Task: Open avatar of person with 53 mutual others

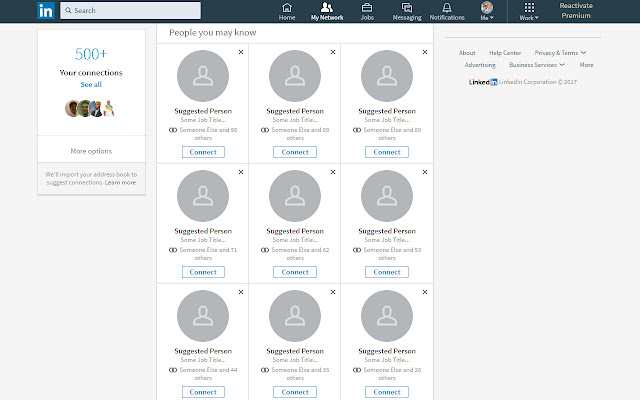Action: click(x=387, y=196)
